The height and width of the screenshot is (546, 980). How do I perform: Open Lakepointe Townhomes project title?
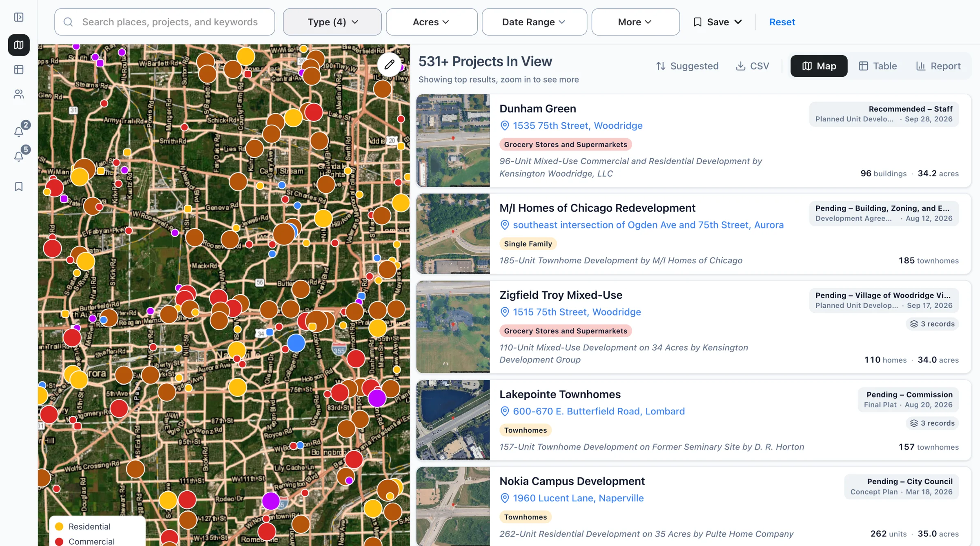[560, 394]
